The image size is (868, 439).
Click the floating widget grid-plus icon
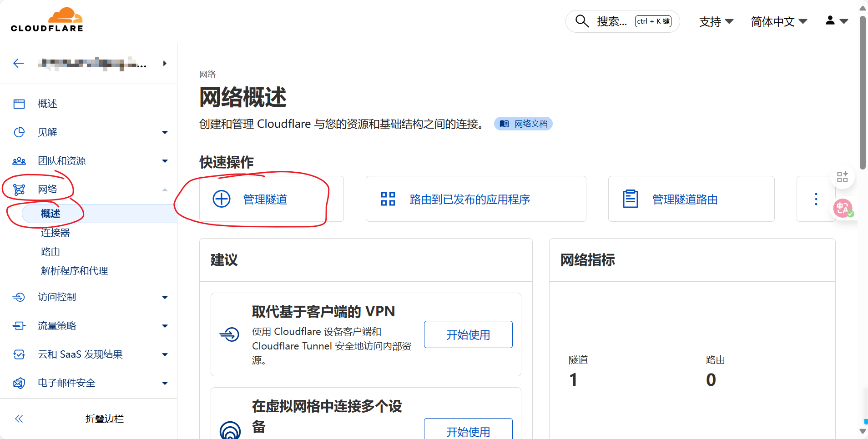click(843, 177)
